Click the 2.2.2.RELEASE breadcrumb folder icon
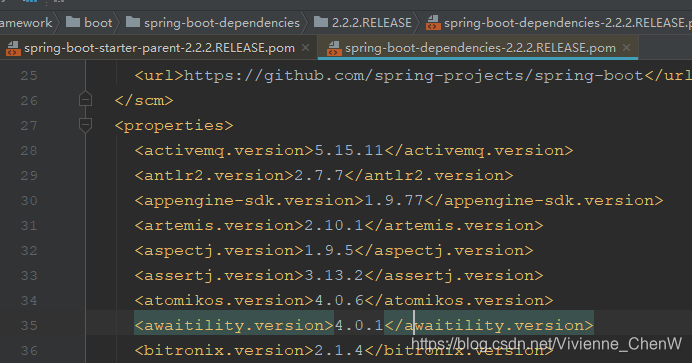Screen dimensions: 692x363 (321, 22)
